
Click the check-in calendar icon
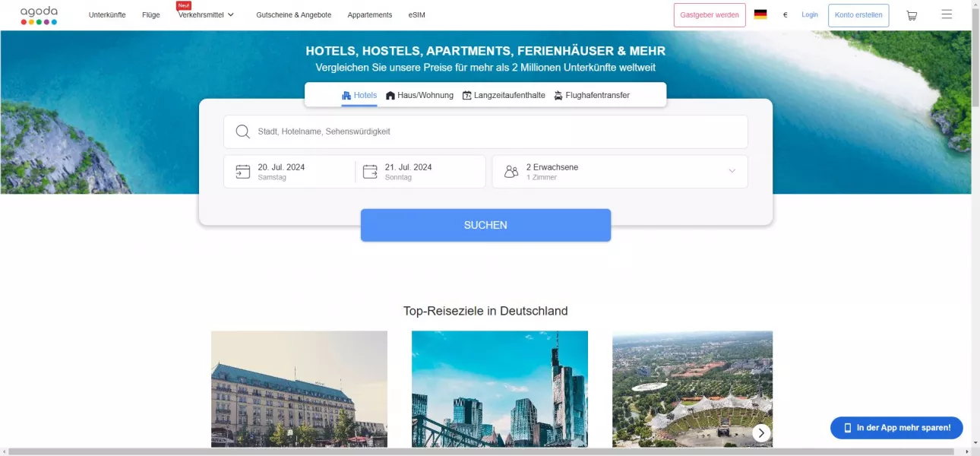[243, 172]
